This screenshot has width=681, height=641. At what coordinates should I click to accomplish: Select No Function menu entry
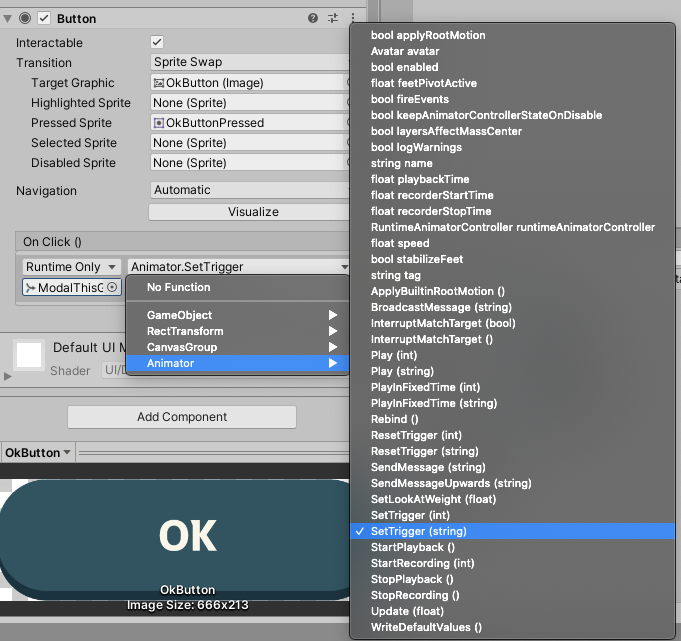[238, 287]
